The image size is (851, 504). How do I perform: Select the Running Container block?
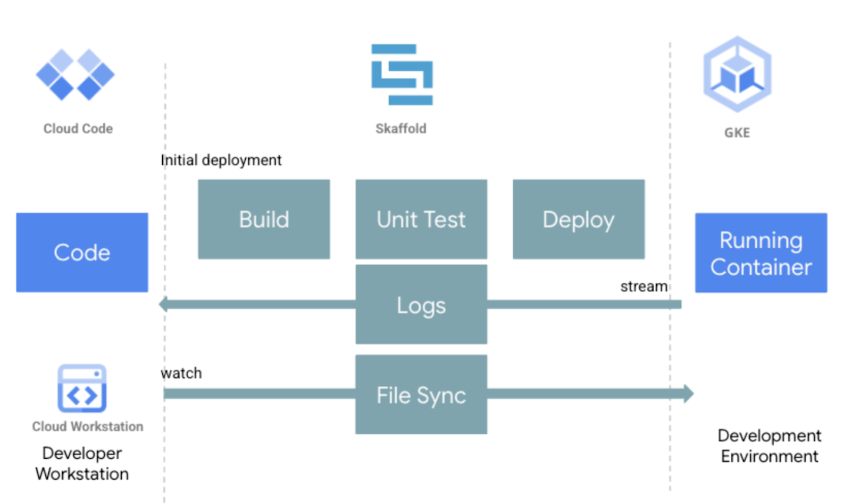tap(761, 253)
